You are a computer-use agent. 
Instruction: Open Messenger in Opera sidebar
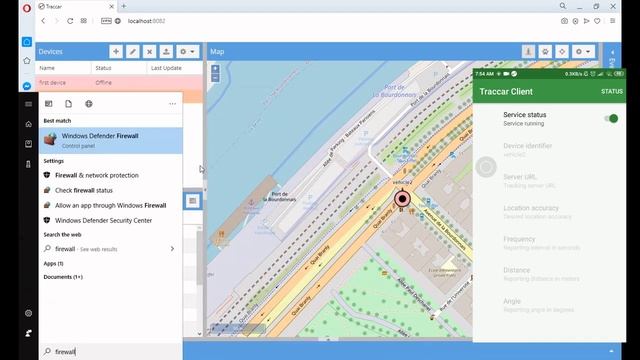pos(27,86)
